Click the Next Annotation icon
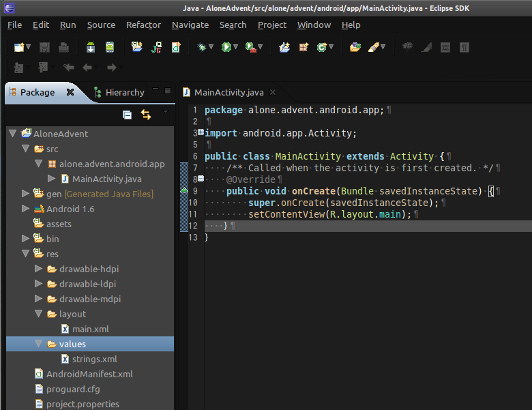The width and height of the screenshot is (532, 410). point(18,68)
